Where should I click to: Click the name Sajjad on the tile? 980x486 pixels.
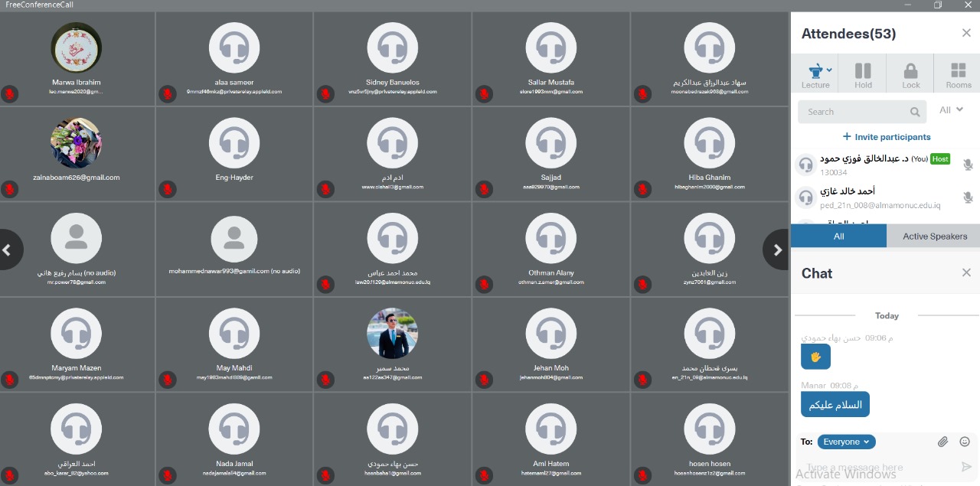[551, 178]
